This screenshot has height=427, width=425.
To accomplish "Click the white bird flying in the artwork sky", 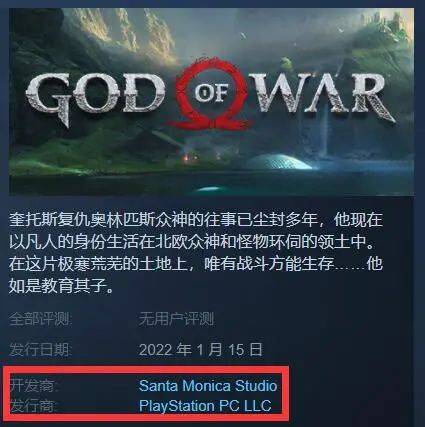I will pos(341,31).
